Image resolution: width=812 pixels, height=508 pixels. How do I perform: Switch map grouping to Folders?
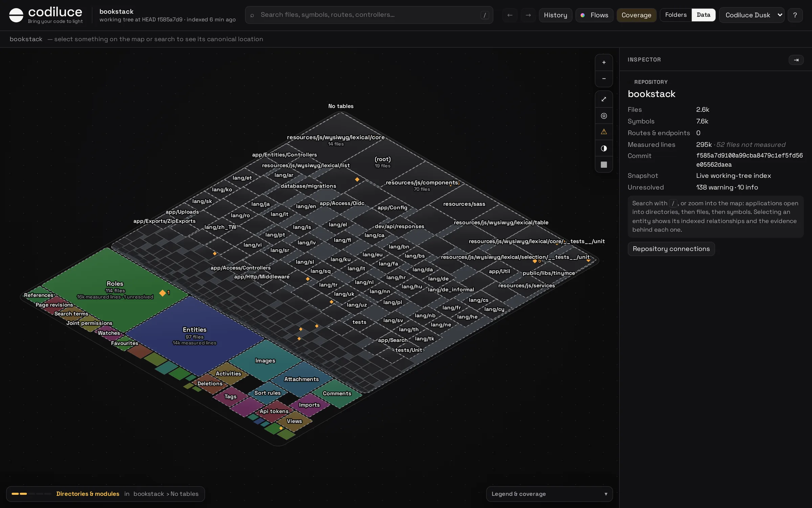pyautogui.click(x=676, y=15)
